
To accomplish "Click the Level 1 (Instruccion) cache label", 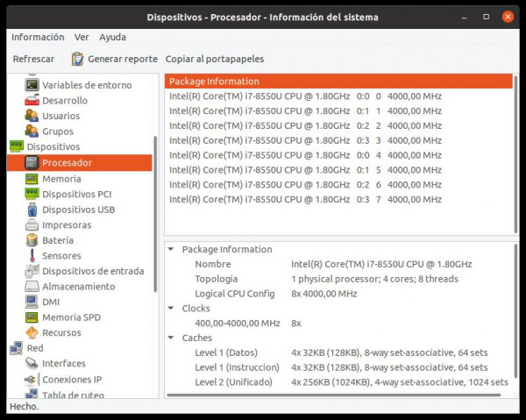I will tap(237, 367).
